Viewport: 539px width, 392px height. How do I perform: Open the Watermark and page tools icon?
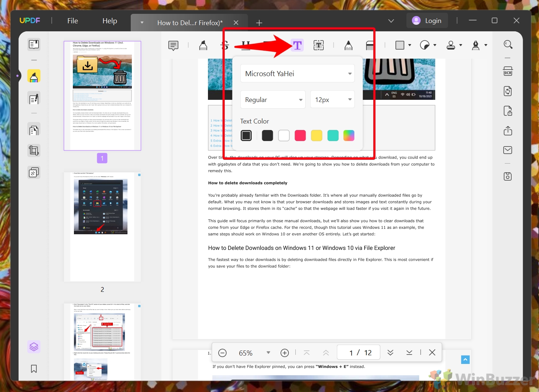click(34, 172)
